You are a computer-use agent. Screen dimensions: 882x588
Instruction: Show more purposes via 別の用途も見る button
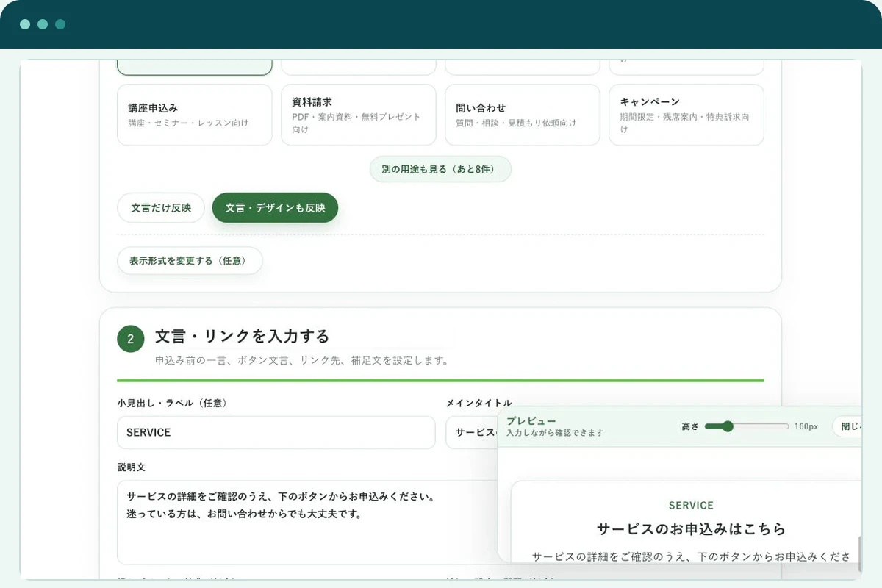[x=440, y=169]
